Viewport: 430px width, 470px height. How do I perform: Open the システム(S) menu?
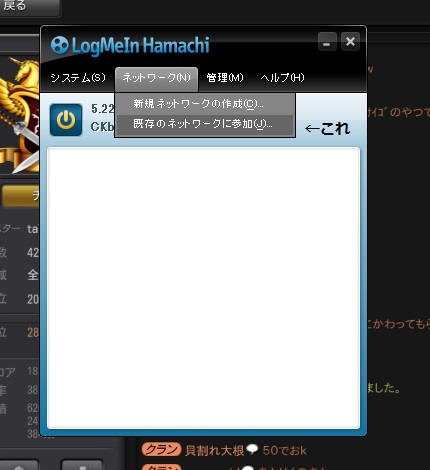[78, 78]
